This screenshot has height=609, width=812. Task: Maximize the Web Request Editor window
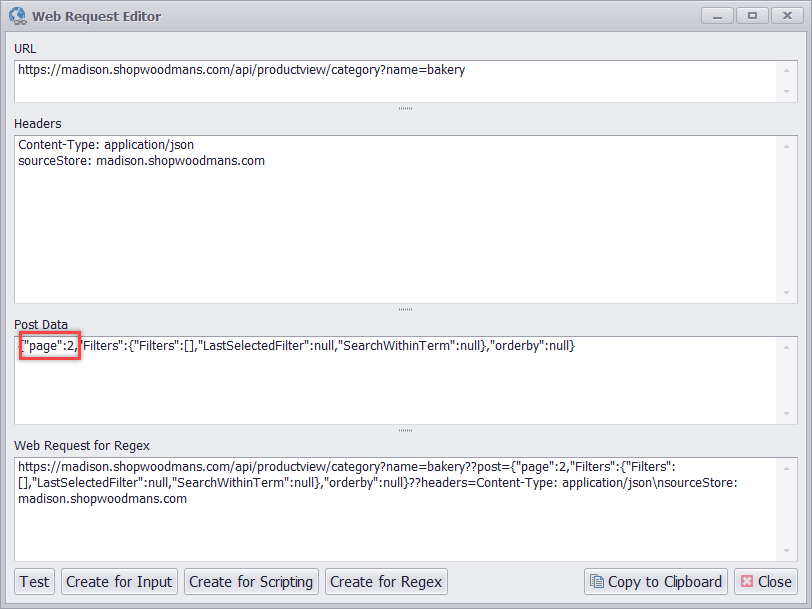752,15
